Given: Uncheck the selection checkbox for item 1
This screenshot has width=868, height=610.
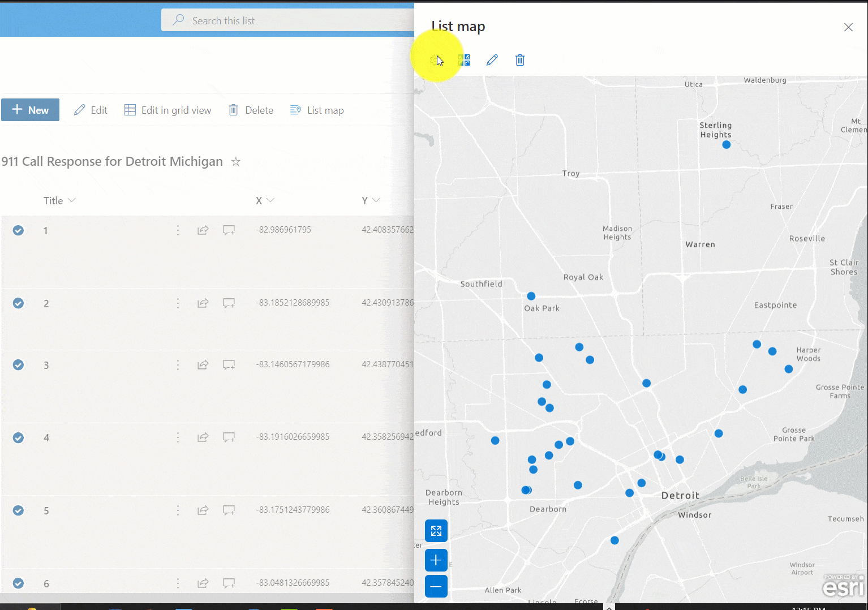Looking at the screenshot, I should [x=18, y=230].
